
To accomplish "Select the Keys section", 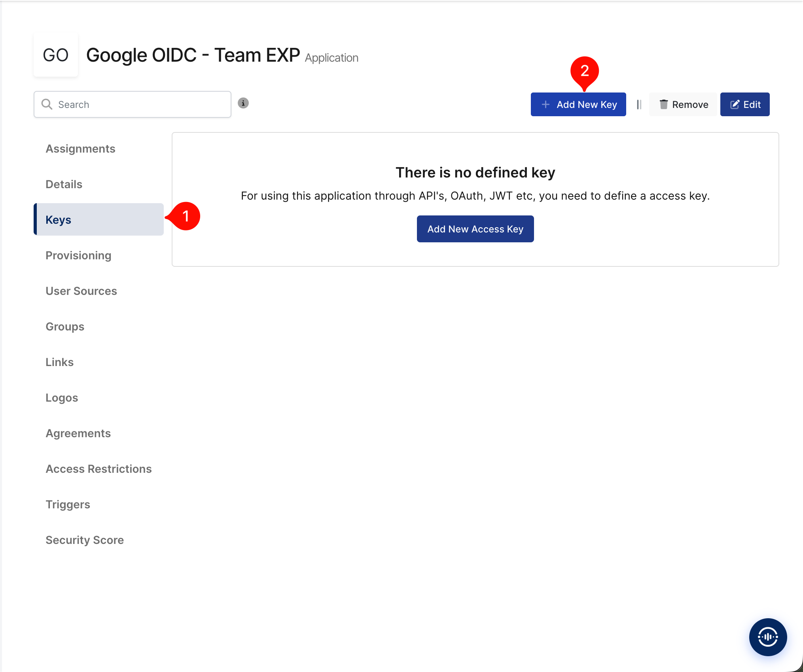I will (99, 219).
